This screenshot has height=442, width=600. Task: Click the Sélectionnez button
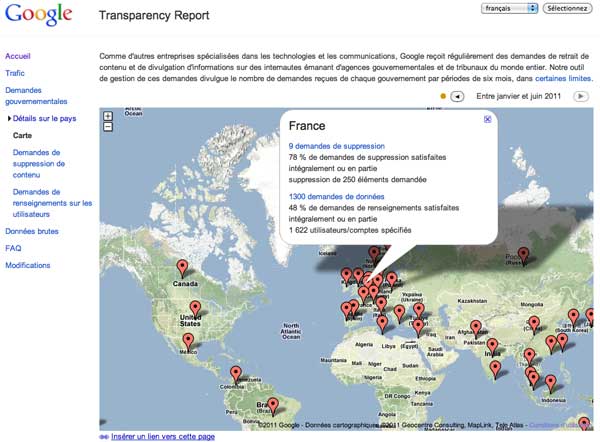[x=567, y=8]
